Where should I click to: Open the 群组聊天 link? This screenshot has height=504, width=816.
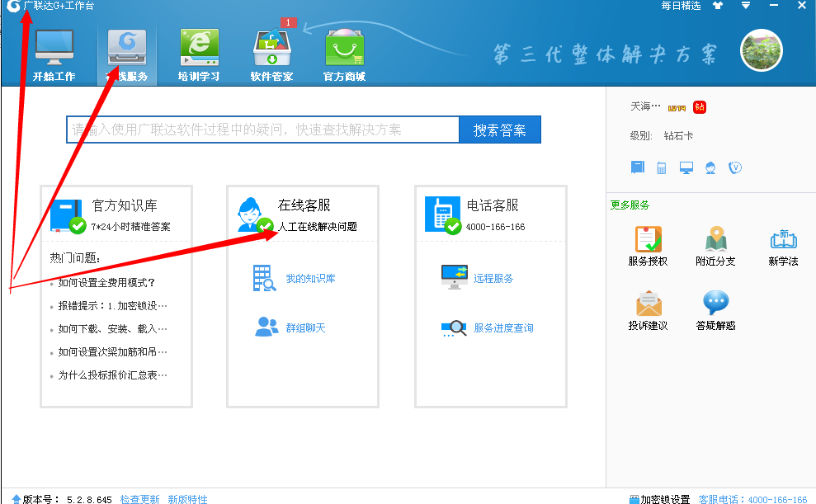305,328
